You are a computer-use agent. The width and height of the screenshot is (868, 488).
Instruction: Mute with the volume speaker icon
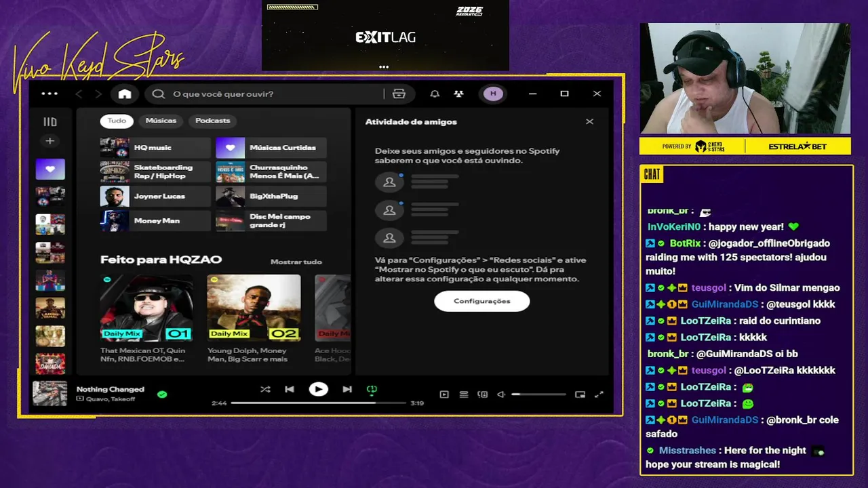pyautogui.click(x=501, y=394)
